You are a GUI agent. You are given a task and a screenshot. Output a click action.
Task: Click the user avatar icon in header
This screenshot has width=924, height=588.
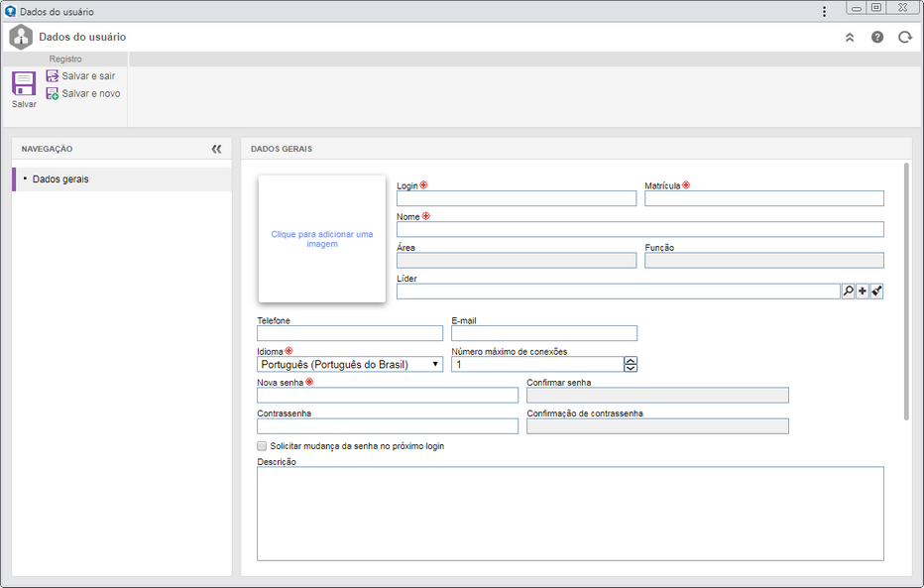pyautogui.click(x=21, y=37)
